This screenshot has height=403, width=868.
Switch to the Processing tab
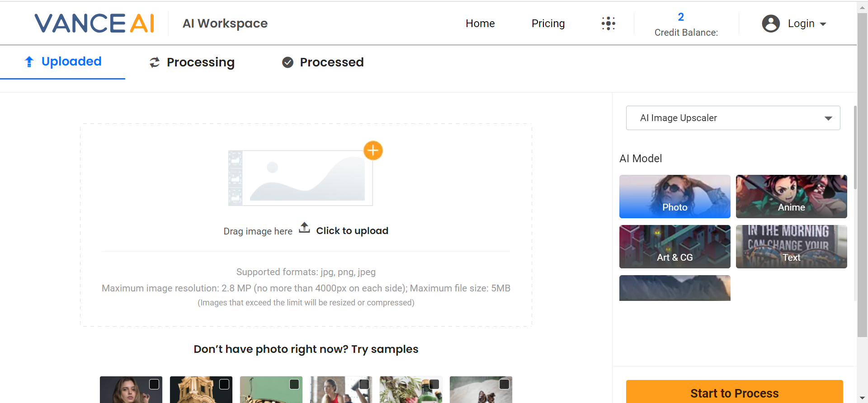(x=192, y=62)
